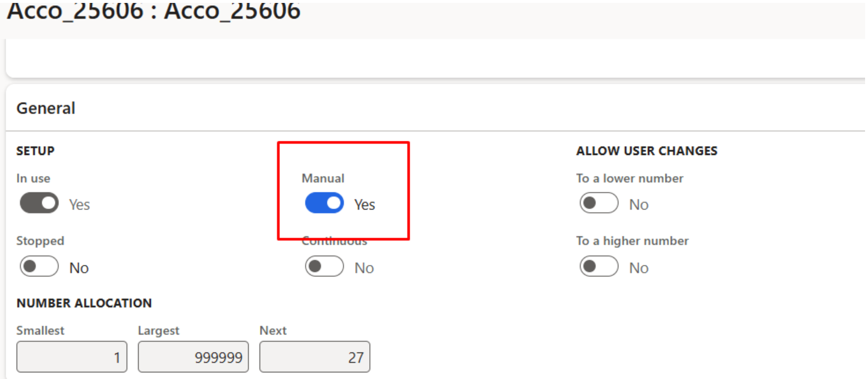868x379 pixels.
Task: Click the Yes text beside In use
Action: (x=80, y=204)
